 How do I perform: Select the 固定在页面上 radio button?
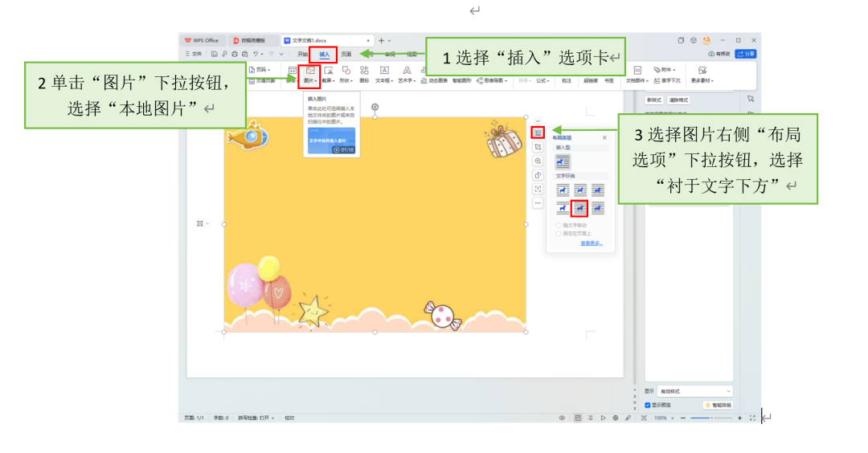pos(558,234)
